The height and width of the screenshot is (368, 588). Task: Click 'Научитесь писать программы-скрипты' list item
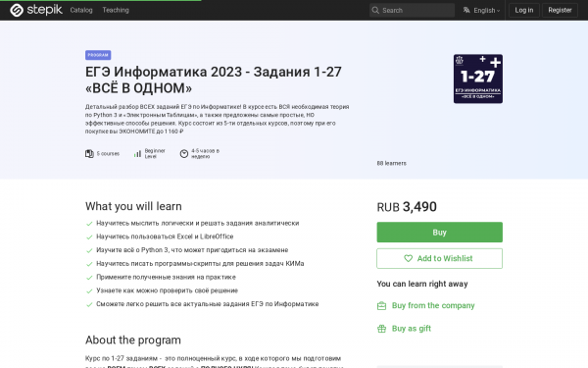click(x=200, y=264)
